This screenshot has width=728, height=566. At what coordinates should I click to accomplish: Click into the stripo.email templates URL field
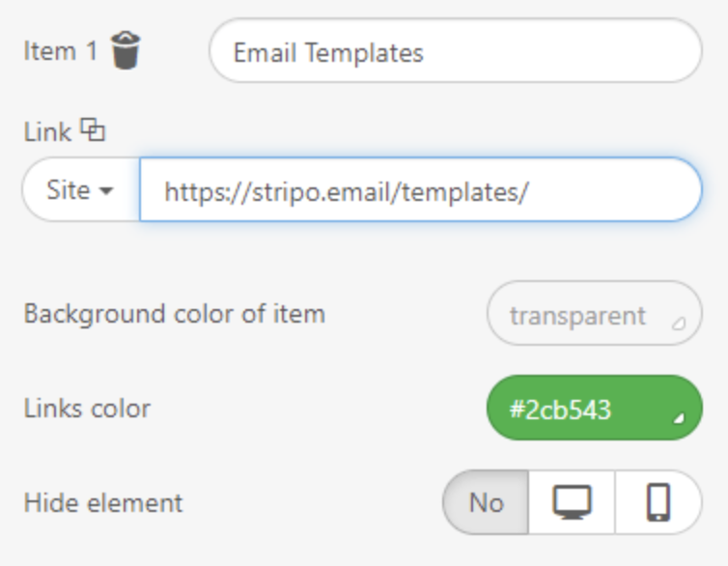pyautogui.click(x=421, y=190)
